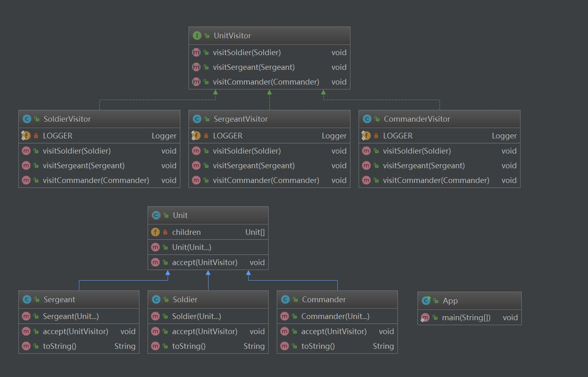Viewport: 588px width, 377px height.
Task: Select the CommanderVisitor header label
Action: pyautogui.click(x=417, y=119)
